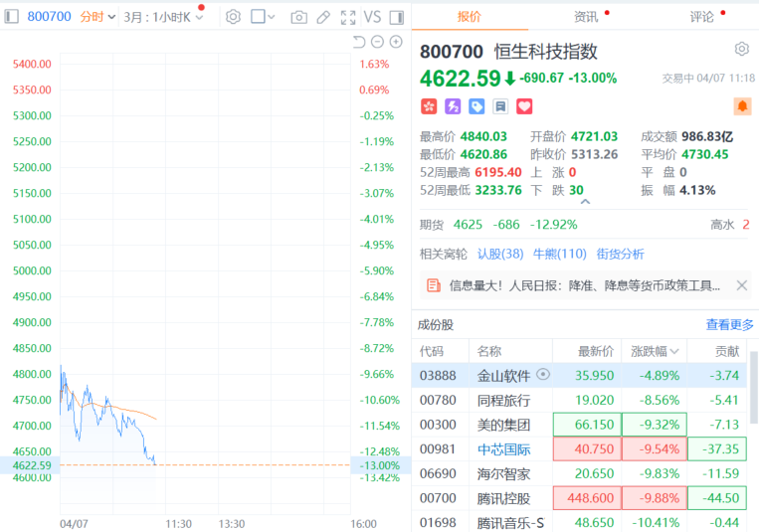Switch to the 资讯 tab

(586, 17)
